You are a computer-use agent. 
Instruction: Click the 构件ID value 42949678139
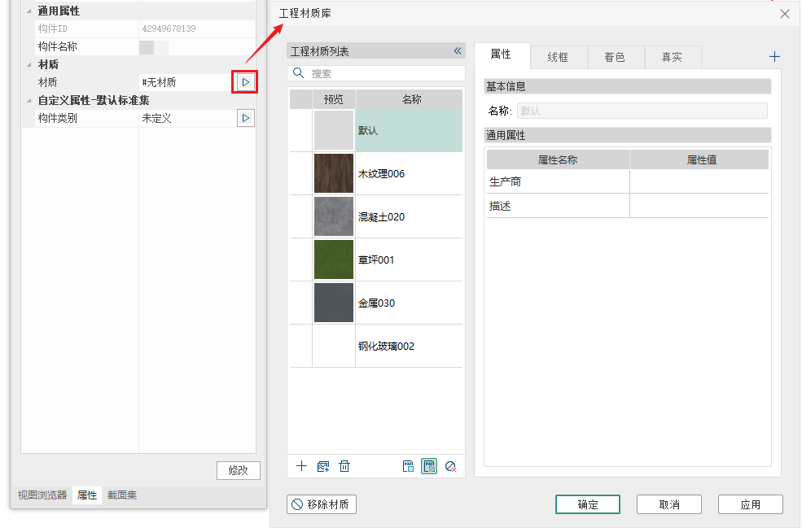[x=169, y=28]
